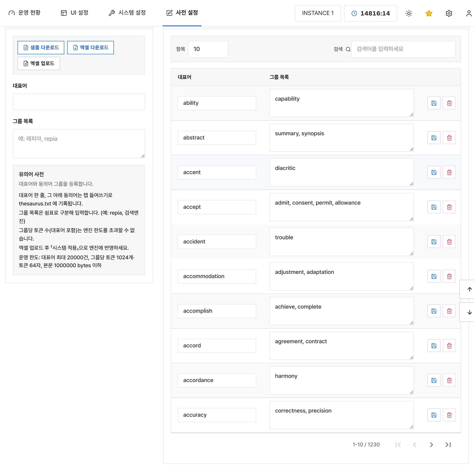Edit the 'harmony' group textarea
The width and height of the screenshot is (474, 476).
[342, 380]
